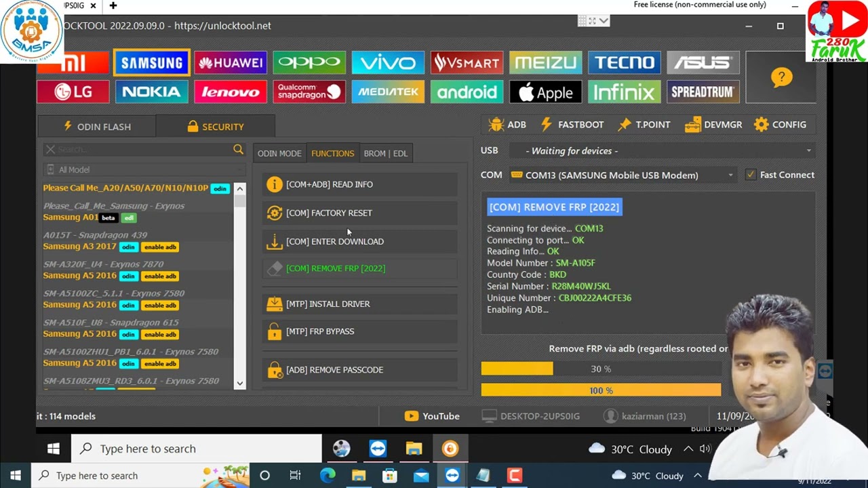The height and width of the screenshot is (488, 868).
Task: Run [MTP] FRP BYPASS
Action: pyautogui.click(x=360, y=331)
